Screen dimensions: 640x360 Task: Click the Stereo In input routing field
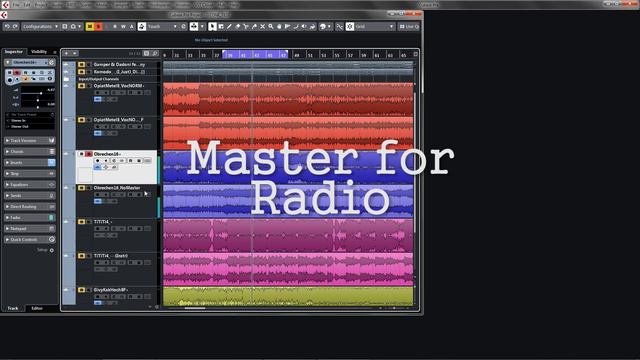click(29, 121)
